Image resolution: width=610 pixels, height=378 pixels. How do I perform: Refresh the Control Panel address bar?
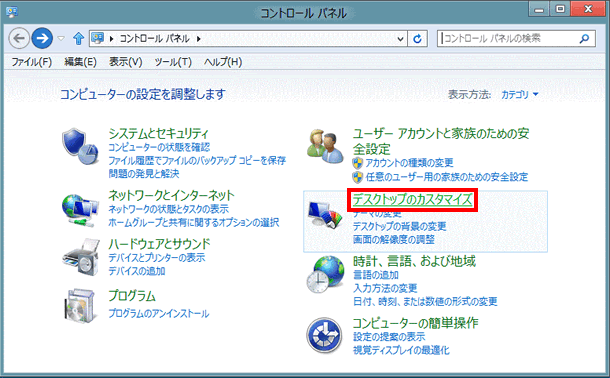click(x=417, y=38)
